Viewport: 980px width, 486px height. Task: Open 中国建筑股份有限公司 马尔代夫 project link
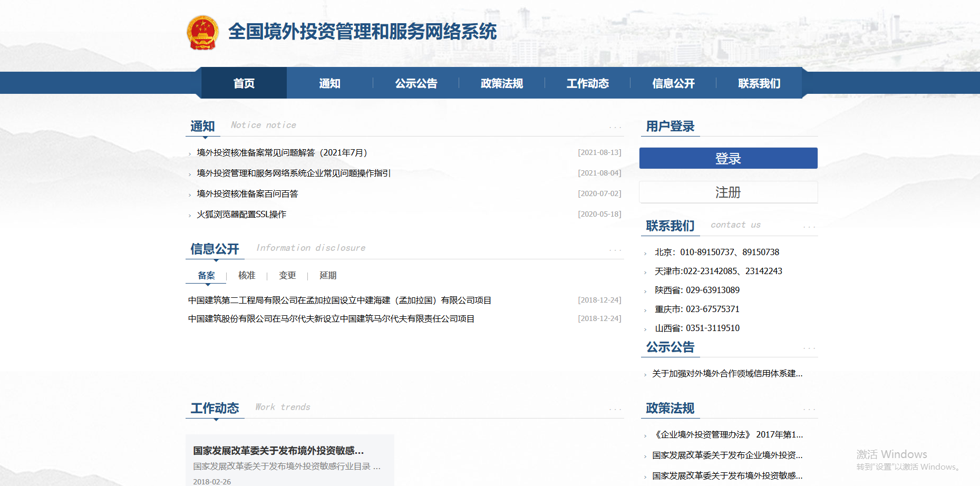pos(331,319)
